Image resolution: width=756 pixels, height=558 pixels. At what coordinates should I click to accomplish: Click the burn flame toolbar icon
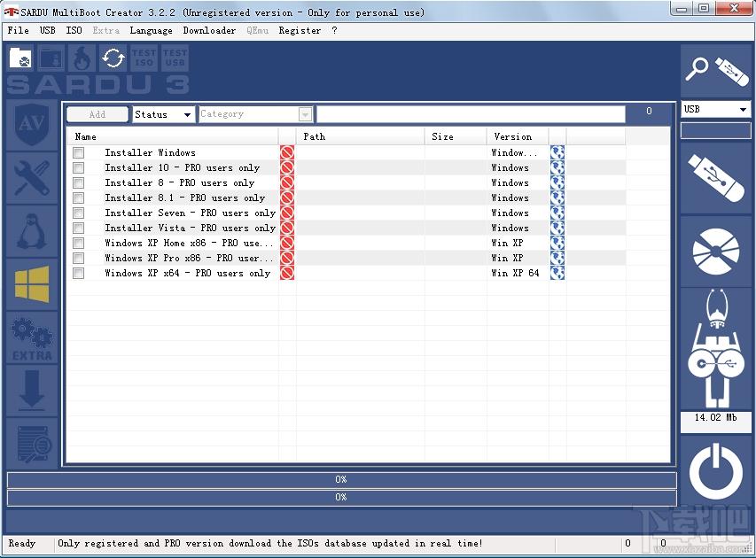click(82, 58)
